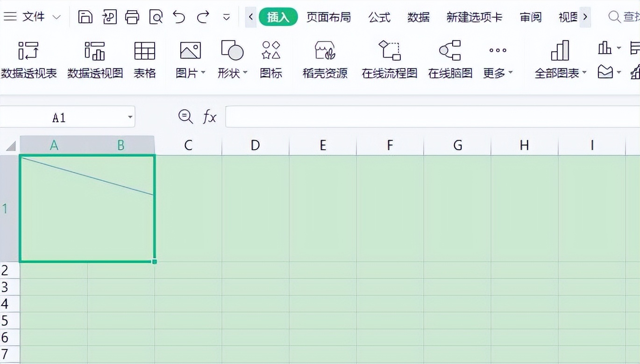
Task: Undo the last action
Action: click(x=179, y=16)
